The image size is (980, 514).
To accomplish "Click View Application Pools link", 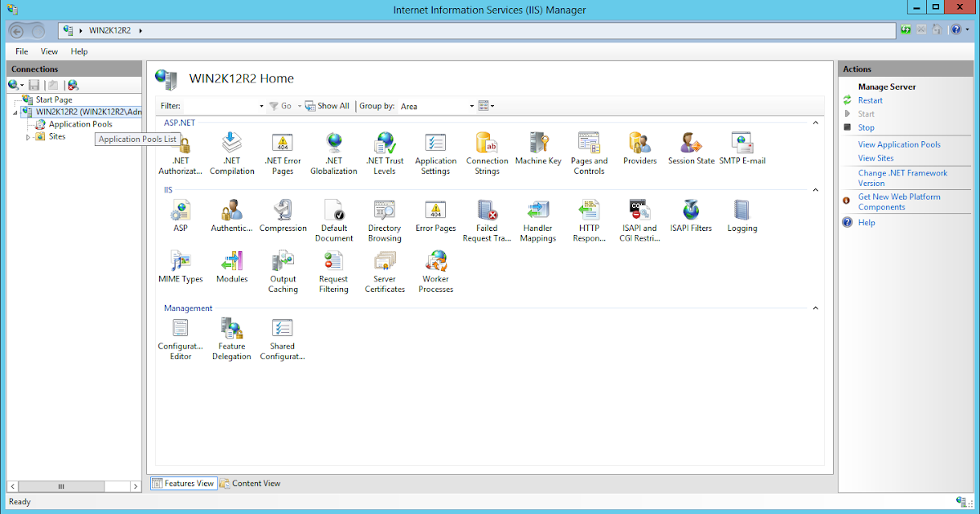I will [x=899, y=144].
